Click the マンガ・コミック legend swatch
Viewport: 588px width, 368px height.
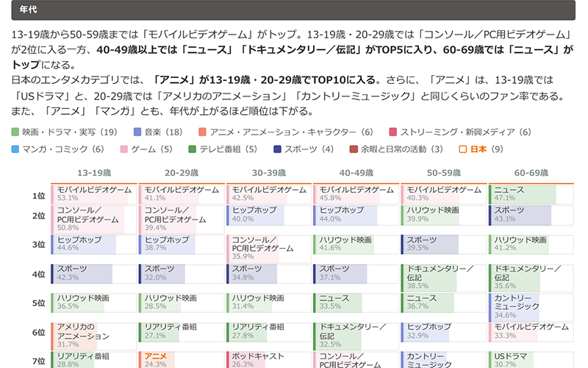15,149
